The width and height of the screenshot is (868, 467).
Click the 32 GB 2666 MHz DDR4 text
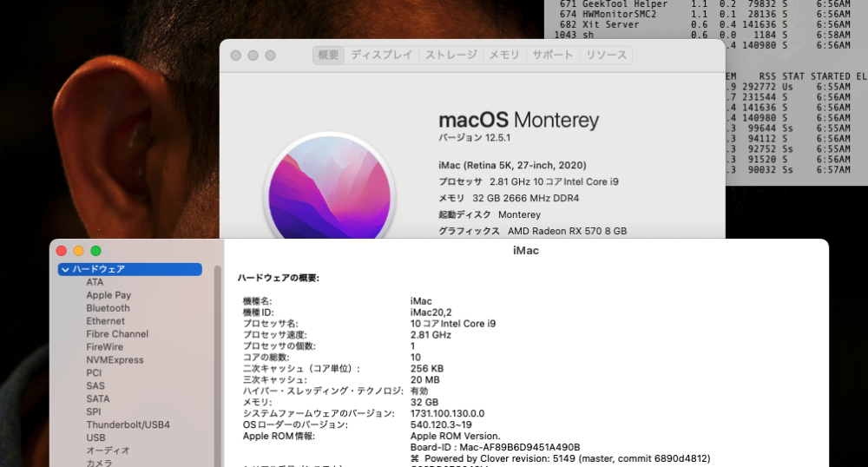point(525,198)
